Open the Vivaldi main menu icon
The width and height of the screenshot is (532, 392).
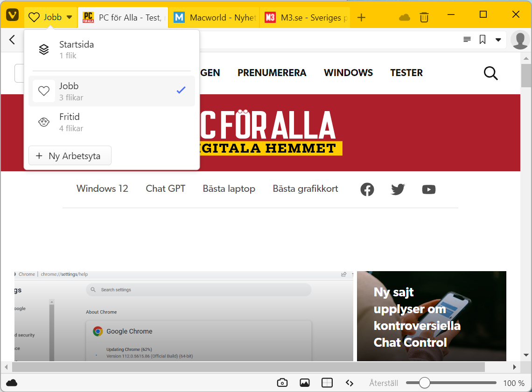click(x=12, y=16)
